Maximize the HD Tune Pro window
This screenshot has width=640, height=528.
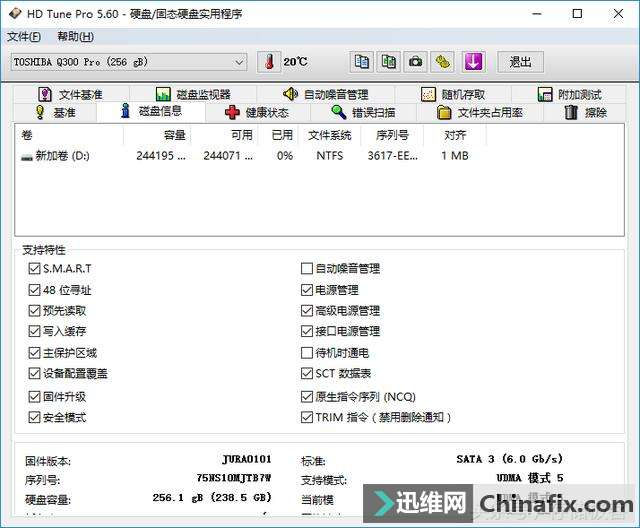[577, 14]
